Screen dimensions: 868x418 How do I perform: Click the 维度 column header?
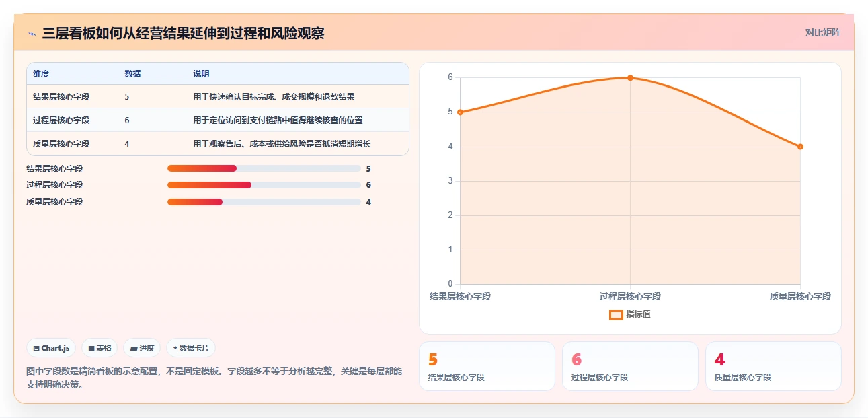click(x=41, y=74)
